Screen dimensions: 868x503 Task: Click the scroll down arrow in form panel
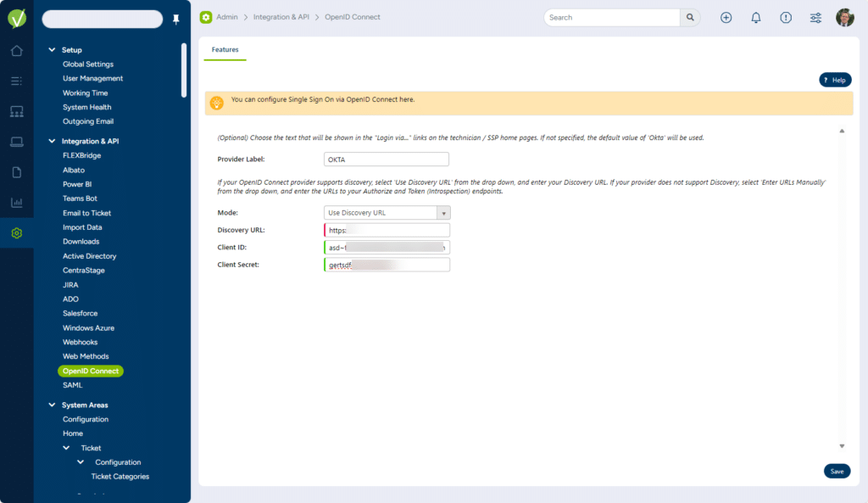click(842, 446)
